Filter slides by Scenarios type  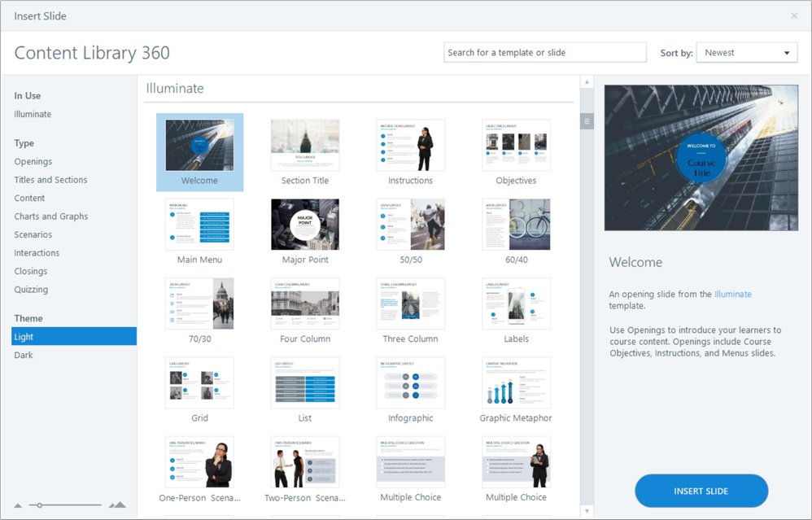(x=33, y=234)
